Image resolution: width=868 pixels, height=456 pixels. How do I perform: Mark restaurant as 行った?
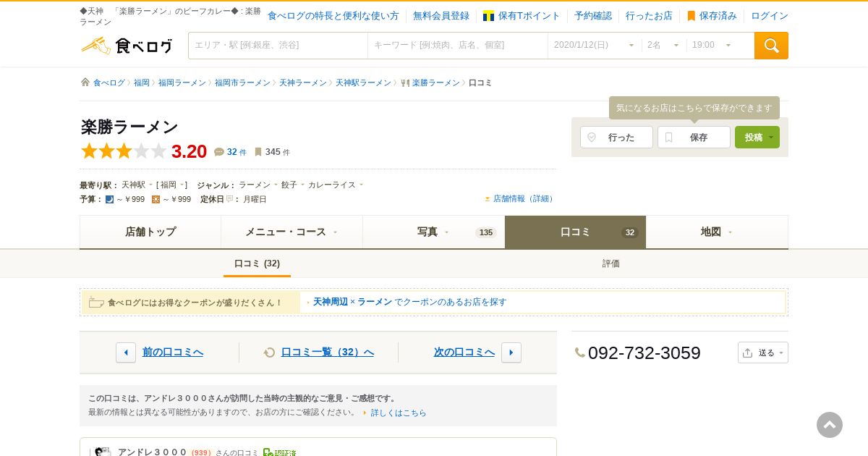(x=616, y=137)
